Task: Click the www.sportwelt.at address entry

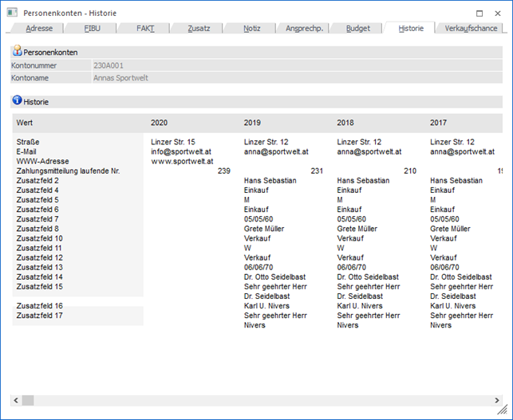Action: click(x=180, y=161)
